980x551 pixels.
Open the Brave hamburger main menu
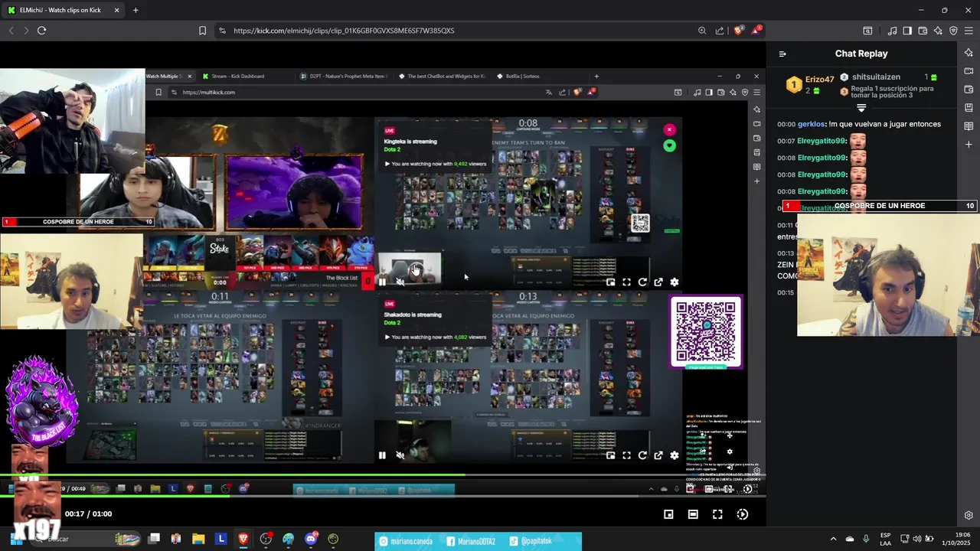click(x=969, y=31)
